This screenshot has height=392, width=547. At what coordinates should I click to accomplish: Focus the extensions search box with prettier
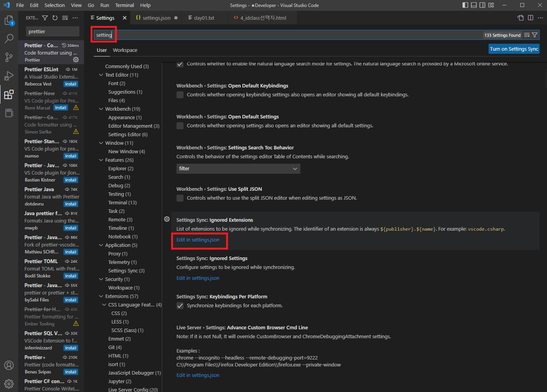[x=53, y=31]
